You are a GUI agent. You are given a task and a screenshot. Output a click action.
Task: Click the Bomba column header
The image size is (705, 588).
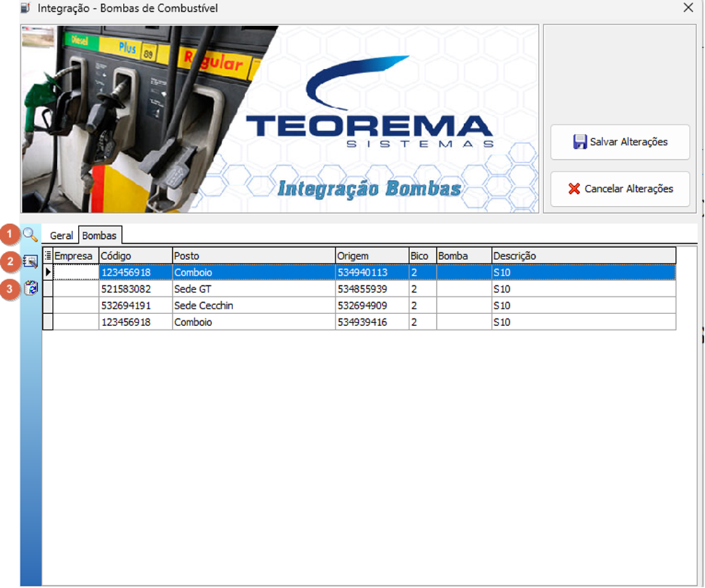(x=463, y=256)
